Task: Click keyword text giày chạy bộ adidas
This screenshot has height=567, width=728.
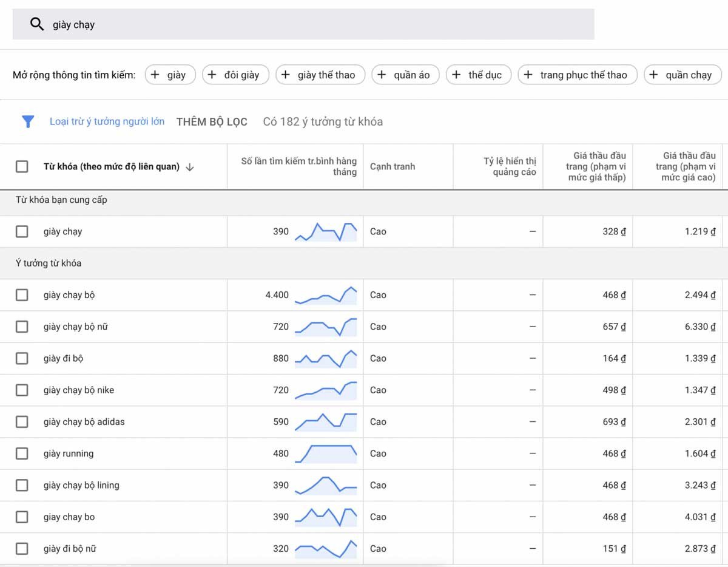Action: (x=84, y=421)
